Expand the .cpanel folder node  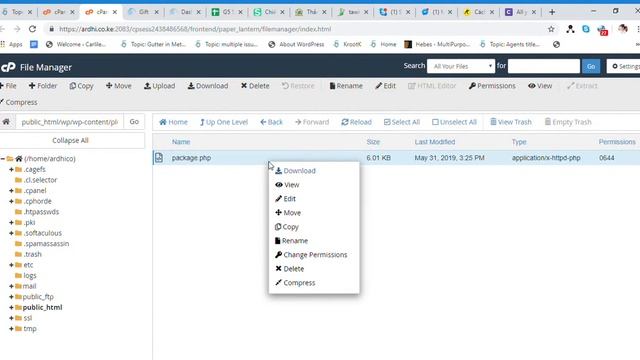coord(11,191)
